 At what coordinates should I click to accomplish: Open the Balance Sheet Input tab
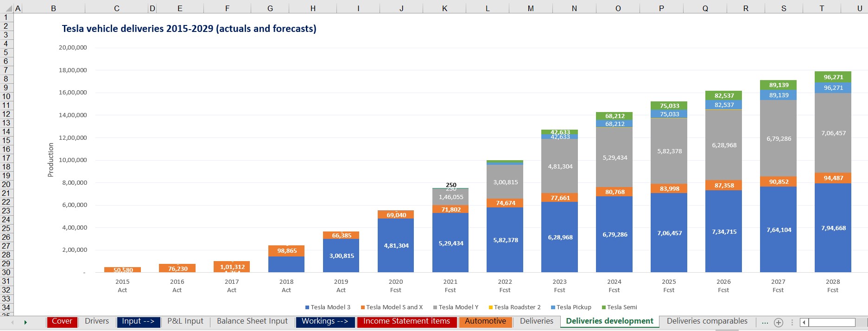pyautogui.click(x=252, y=322)
